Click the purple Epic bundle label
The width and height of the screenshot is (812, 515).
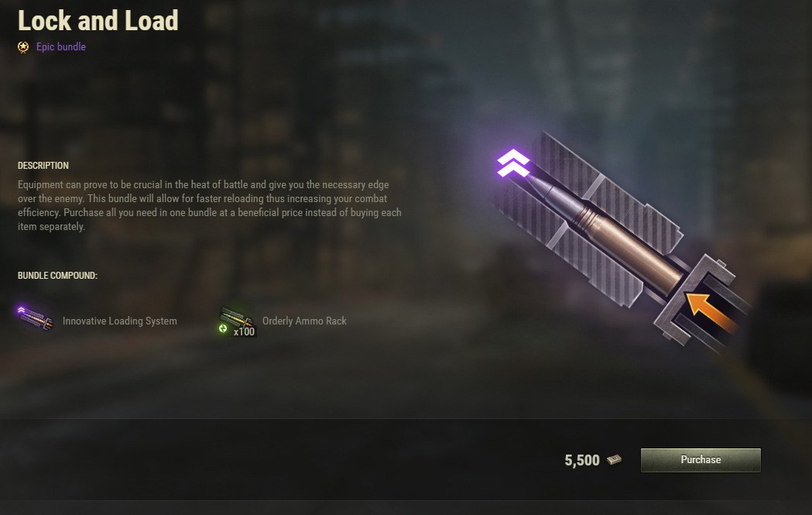61,46
